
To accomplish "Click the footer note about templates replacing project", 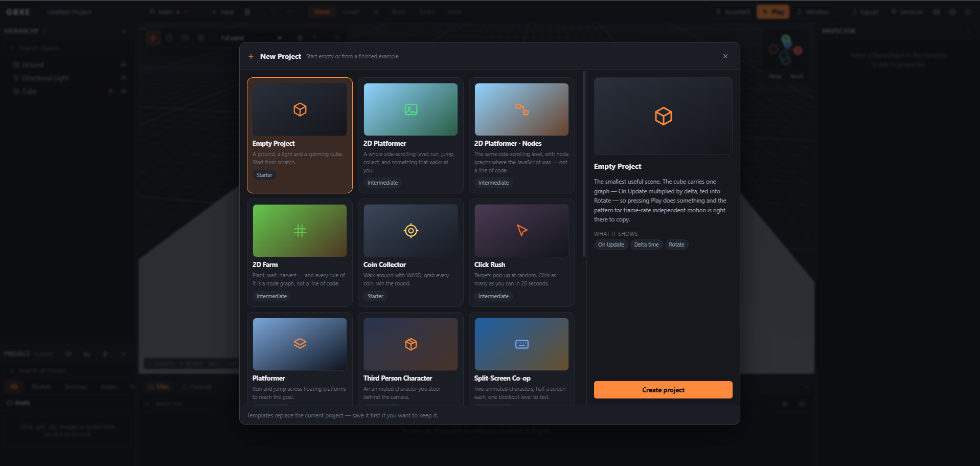I will (x=343, y=415).
